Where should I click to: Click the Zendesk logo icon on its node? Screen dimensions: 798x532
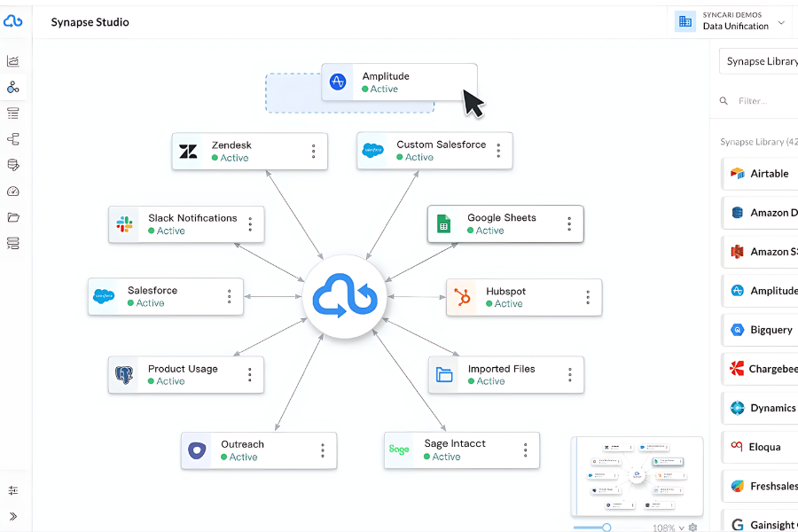tap(189, 152)
